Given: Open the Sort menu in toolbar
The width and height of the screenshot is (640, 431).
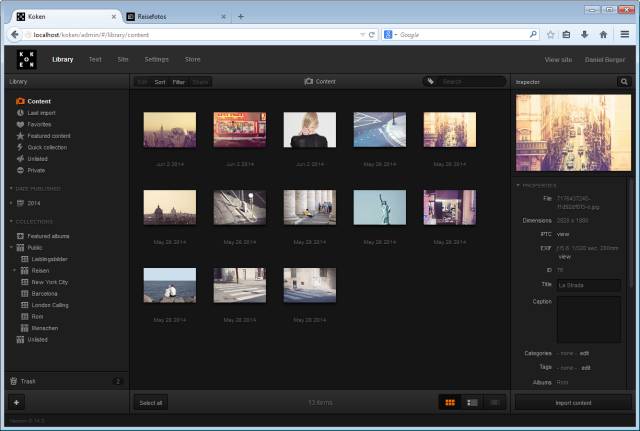Looking at the screenshot, I should (160, 82).
